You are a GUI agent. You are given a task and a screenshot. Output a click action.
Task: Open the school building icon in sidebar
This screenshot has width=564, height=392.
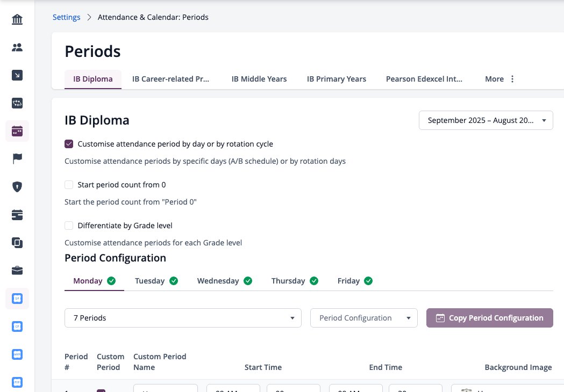click(x=17, y=19)
